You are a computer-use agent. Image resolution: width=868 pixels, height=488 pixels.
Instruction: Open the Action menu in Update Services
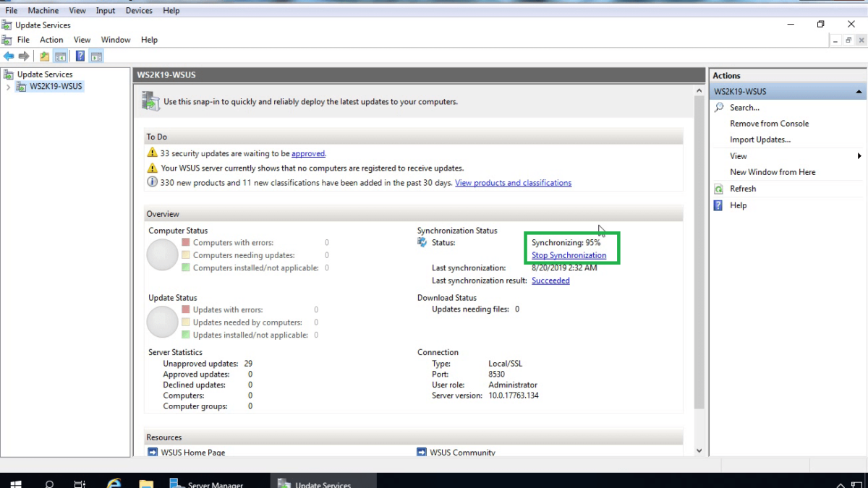(51, 40)
